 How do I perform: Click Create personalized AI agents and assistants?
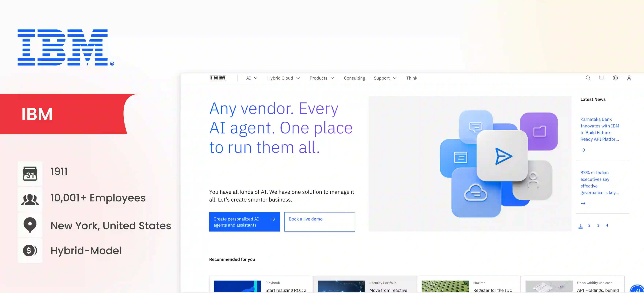[x=244, y=222]
